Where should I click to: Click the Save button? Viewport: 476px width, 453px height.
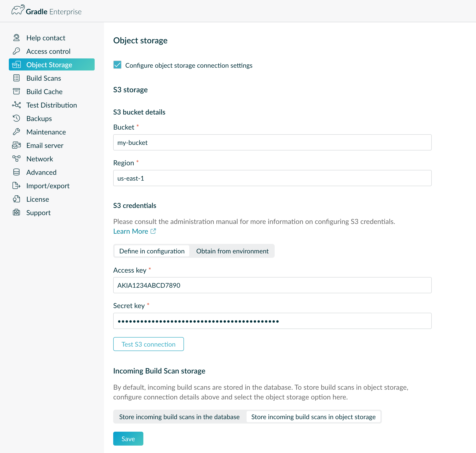128,438
